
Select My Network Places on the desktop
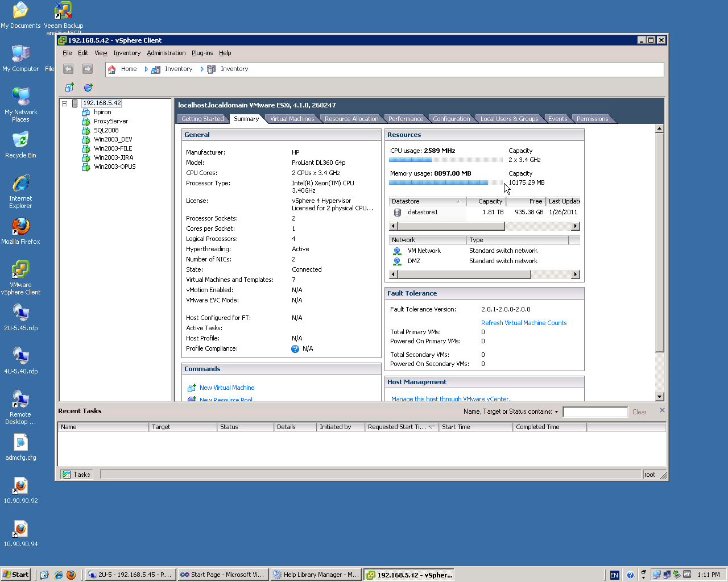click(x=20, y=105)
